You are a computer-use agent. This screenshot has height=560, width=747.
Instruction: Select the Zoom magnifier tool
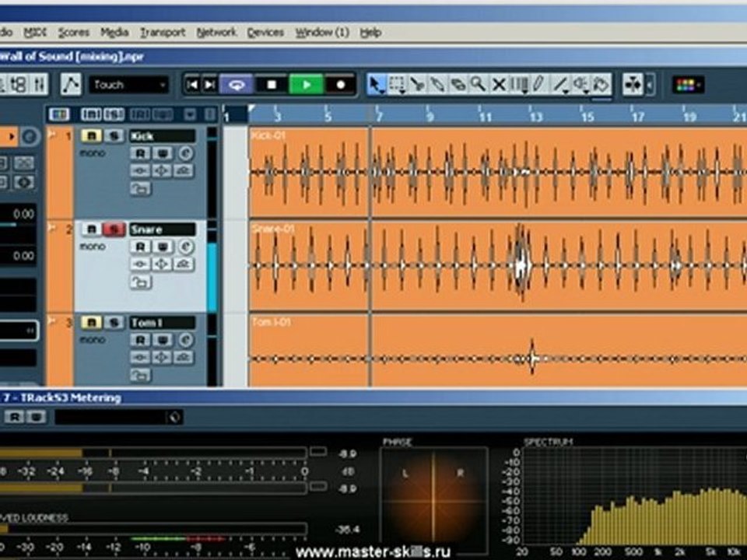478,85
